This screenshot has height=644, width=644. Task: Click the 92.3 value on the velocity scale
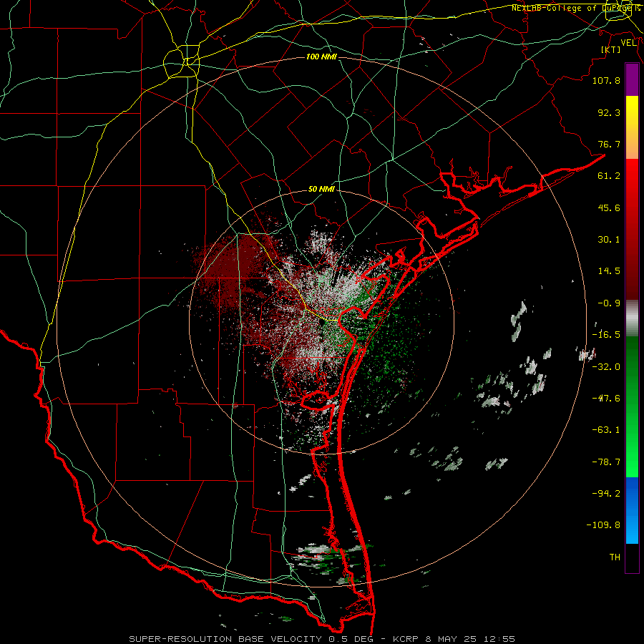coord(609,112)
